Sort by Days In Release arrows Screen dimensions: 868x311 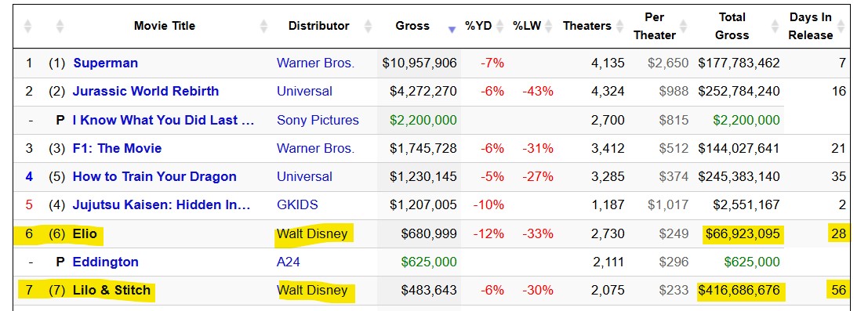click(x=841, y=26)
